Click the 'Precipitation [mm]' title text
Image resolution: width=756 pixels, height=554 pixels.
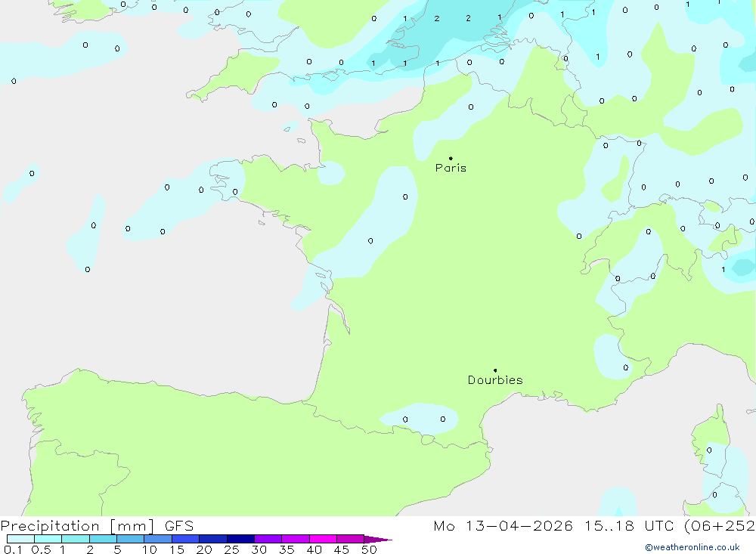click(77, 526)
